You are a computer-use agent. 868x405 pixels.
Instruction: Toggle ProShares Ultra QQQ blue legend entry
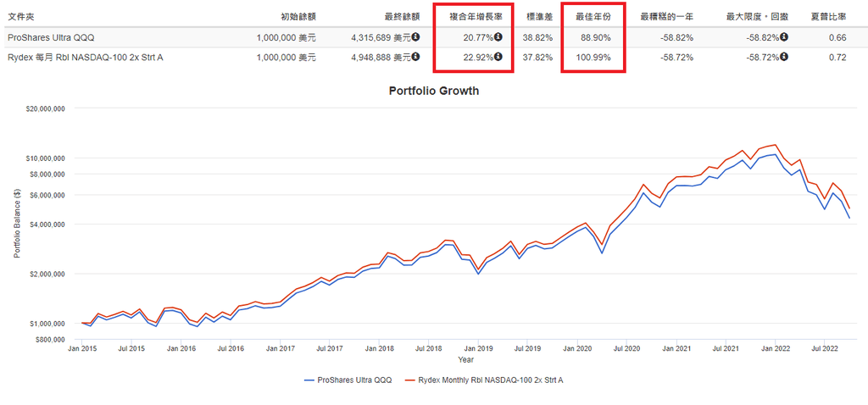point(348,380)
